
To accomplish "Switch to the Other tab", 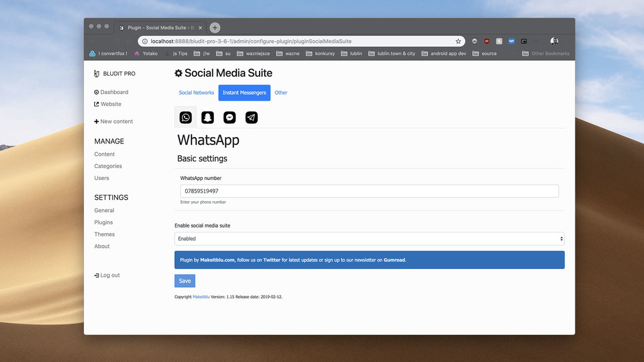I will coord(281,93).
